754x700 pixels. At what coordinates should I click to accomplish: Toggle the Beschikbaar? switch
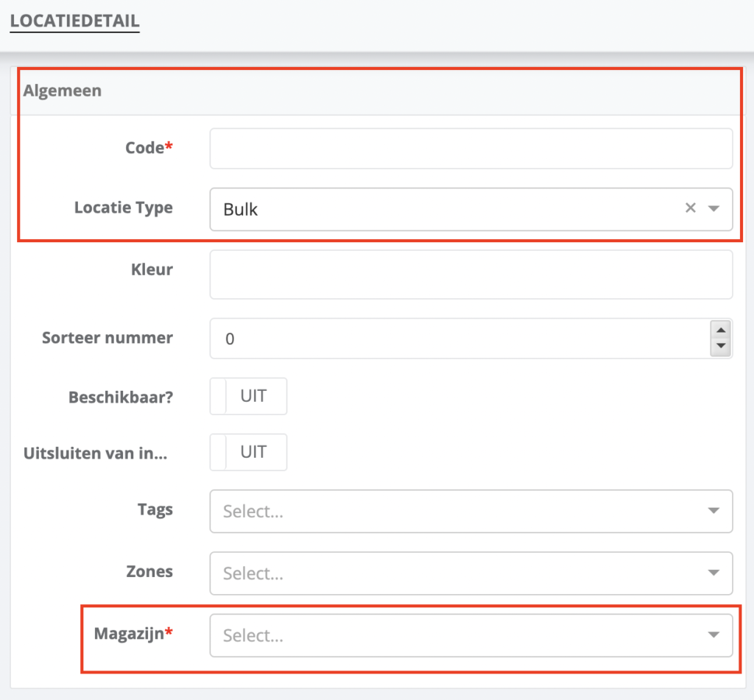(248, 396)
